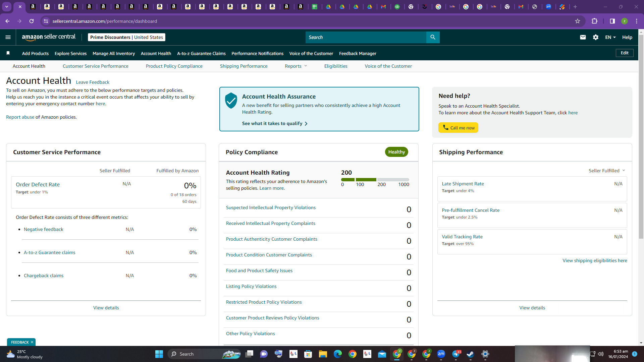Open Microsoft Store from the taskbar

click(x=308, y=354)
